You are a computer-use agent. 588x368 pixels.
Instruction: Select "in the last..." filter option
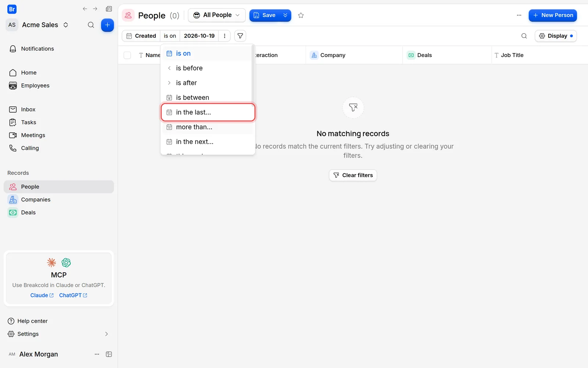click(x=208, y=112)
